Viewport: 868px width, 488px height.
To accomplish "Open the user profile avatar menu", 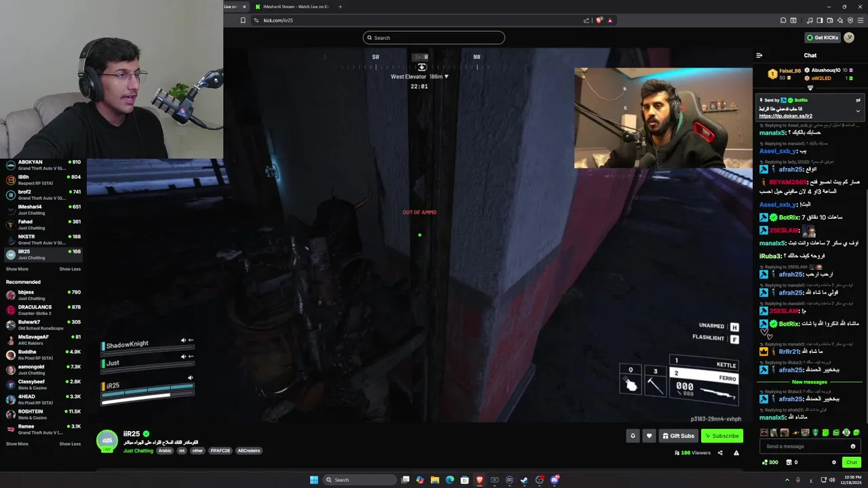I will click(x=849, y=38).
